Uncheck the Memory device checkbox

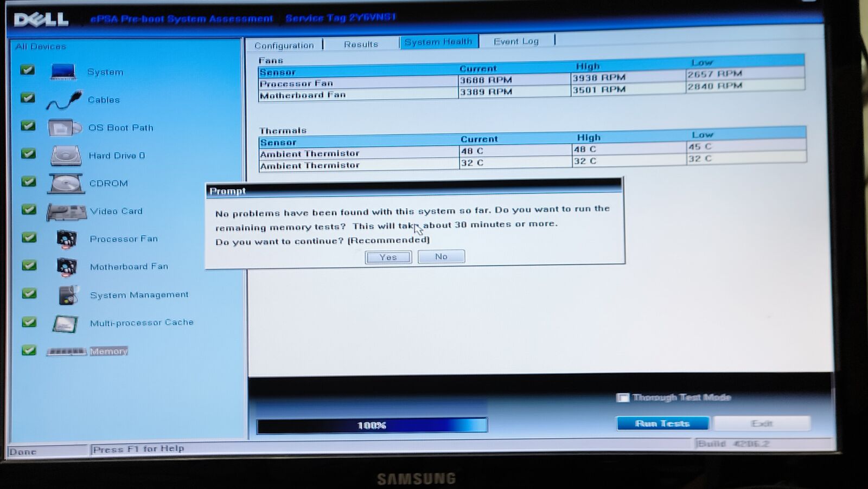(29, 350)
